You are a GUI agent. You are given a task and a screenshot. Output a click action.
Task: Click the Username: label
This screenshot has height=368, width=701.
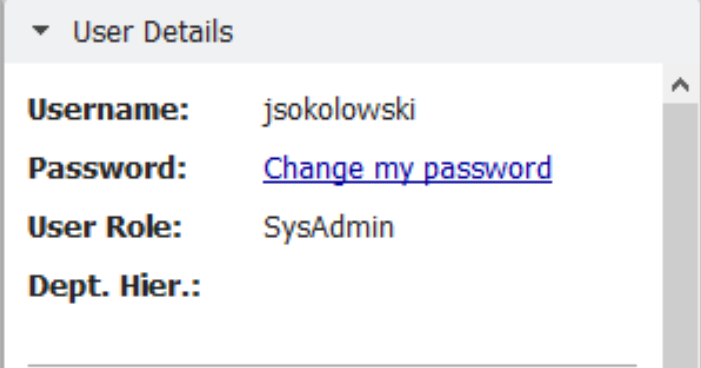click(x=109, y=110)
